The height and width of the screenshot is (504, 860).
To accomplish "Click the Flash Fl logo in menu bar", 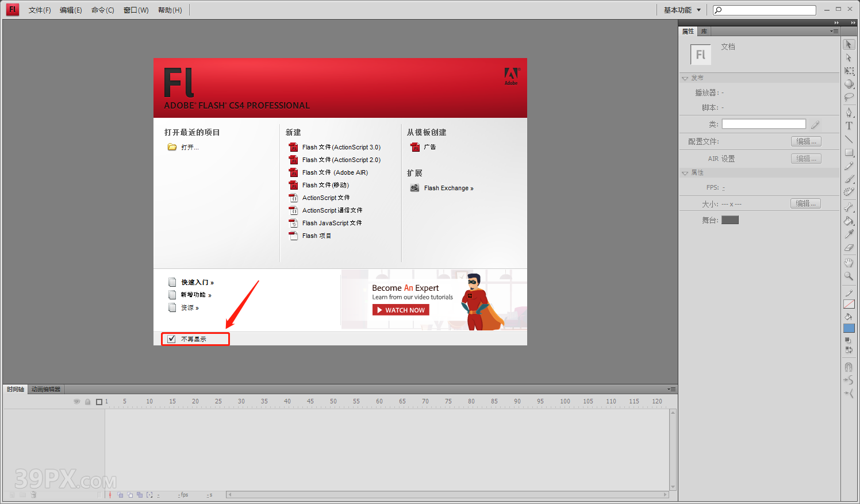I will point(13,10).
